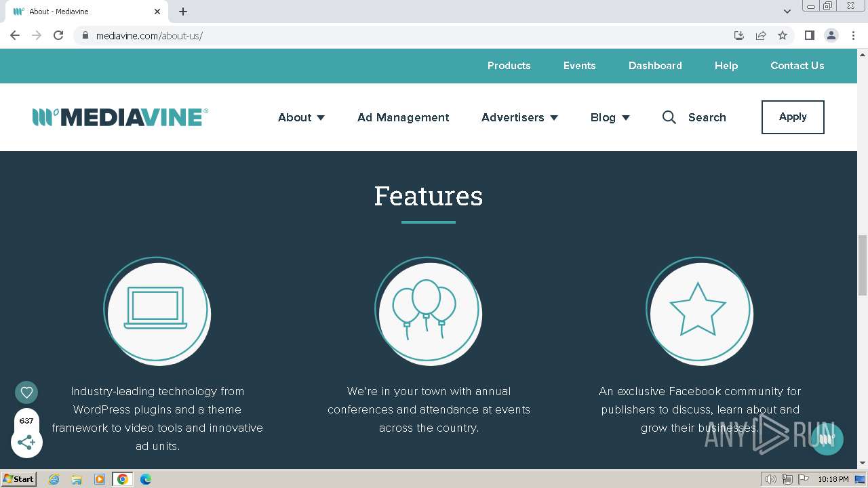Close the About - Mediavine tab
Image resolution: width=868 pixels, height=488 pixels.
(x=157, y=12)
